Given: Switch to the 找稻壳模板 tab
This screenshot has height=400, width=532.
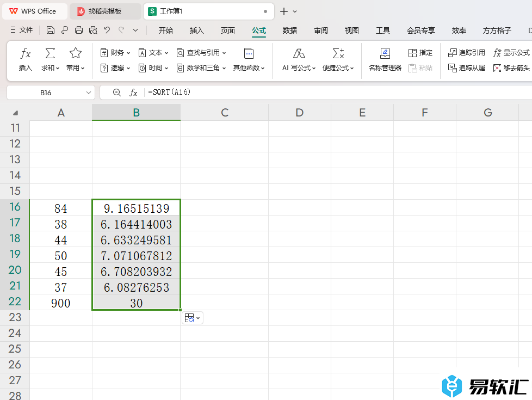Looking at the screenshot, I should click(x=105, y=11).
